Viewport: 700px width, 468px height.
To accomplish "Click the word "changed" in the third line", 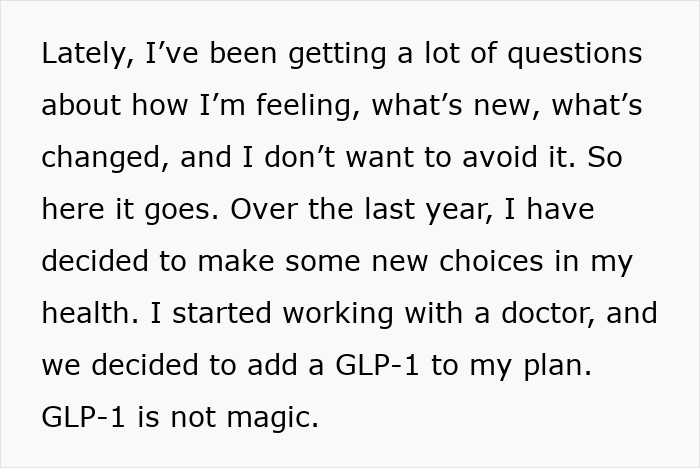I will 98,159.
